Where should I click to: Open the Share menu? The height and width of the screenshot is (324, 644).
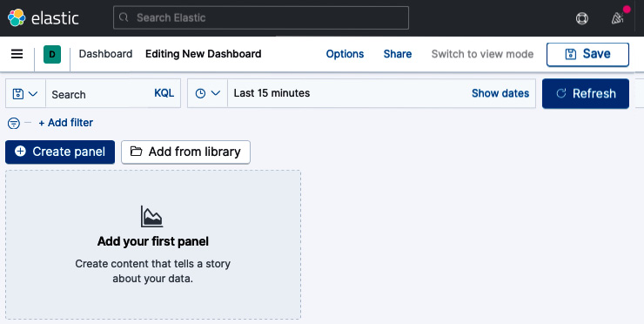click(x=398, y=54)
